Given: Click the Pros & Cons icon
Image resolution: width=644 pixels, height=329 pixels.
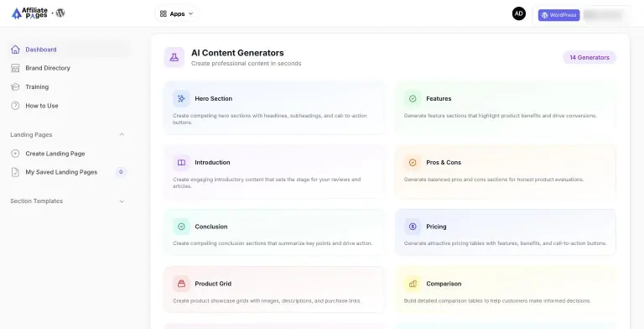Looking at the screenshot, I should click(x=413, y=163).
